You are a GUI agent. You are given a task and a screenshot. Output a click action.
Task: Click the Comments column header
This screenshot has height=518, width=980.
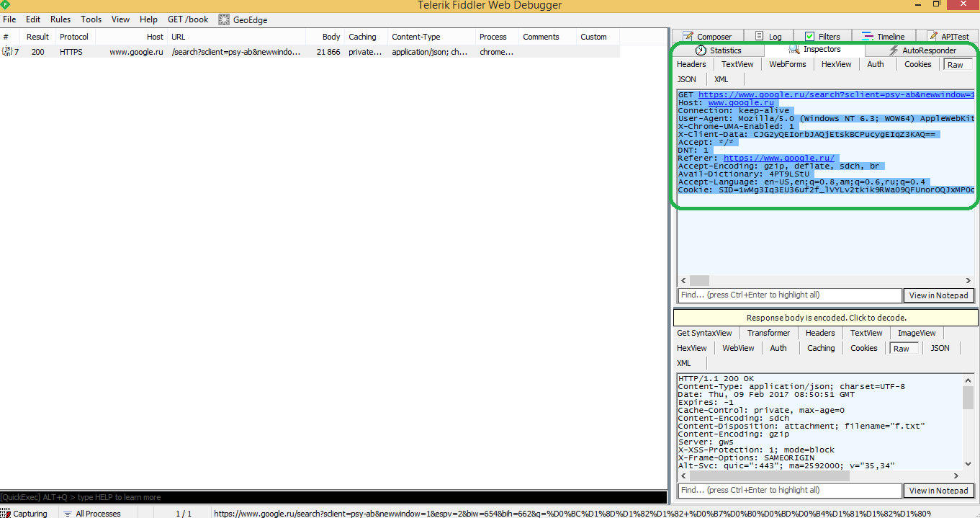point(547,37)
